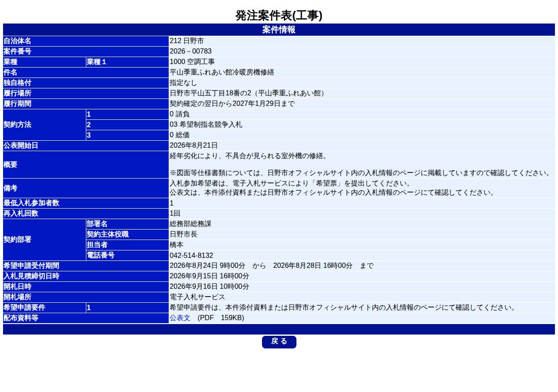Click the 契約部署 label cell
The width and height of the screenshot is (558, 392).
[44, 240]
